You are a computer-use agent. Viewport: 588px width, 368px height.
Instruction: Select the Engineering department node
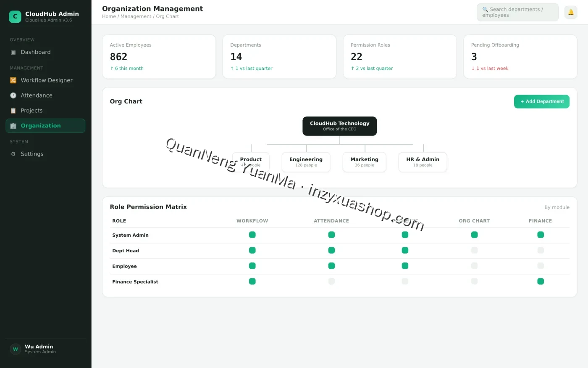tap(306, 162)
